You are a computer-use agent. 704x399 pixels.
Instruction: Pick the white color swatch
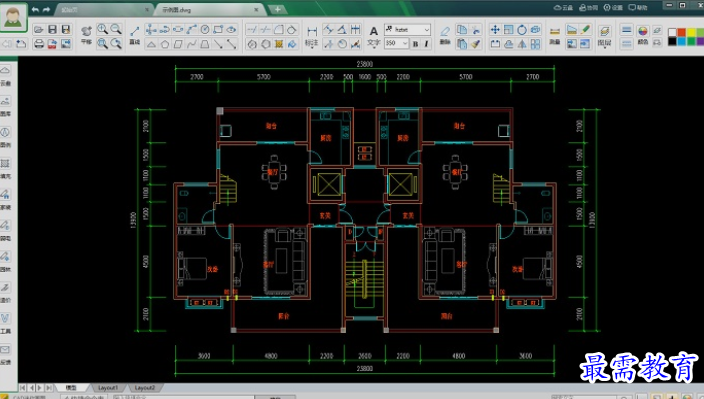tap(672, 32)
